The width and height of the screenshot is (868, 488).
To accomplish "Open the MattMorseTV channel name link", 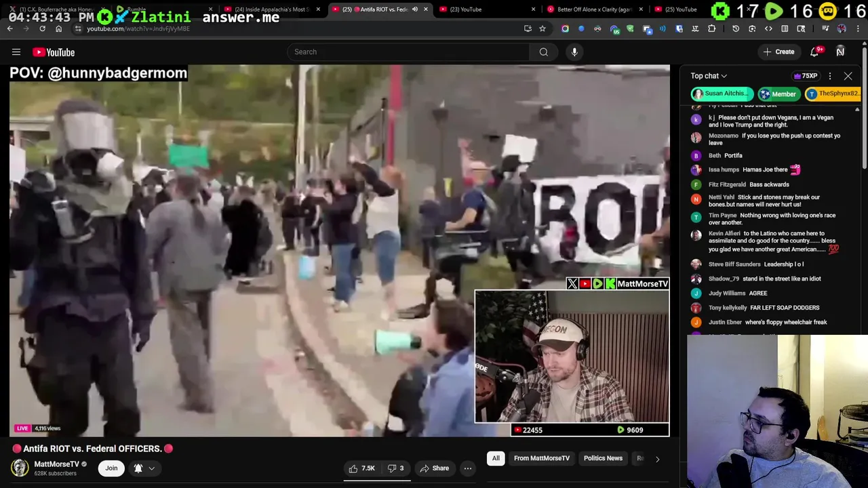I will point(57,464).
